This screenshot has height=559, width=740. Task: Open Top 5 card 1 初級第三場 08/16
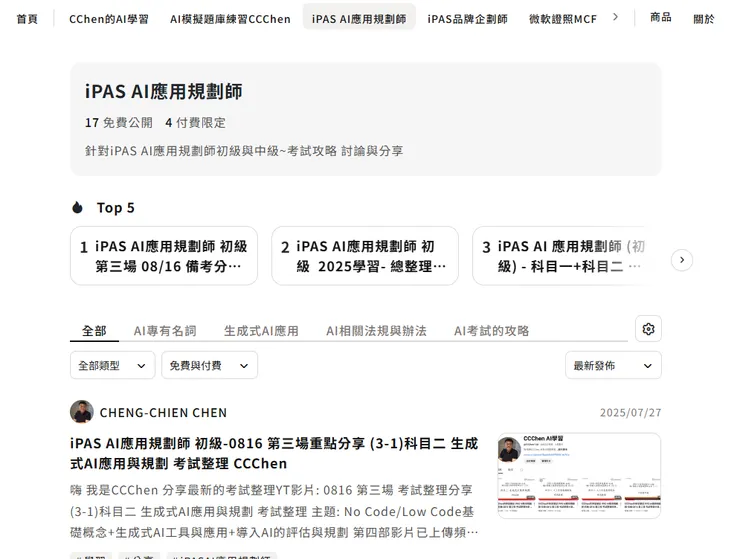point(164,256)
